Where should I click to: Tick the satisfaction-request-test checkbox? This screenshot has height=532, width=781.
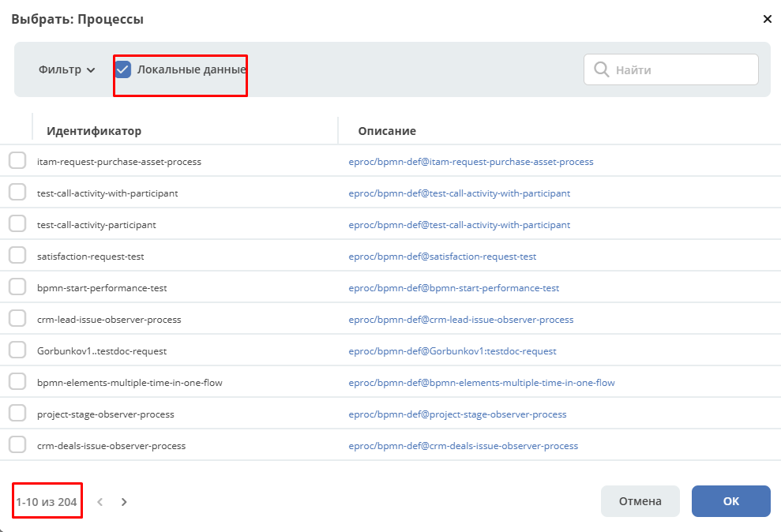pyautogui.click(x=17, y=256)
